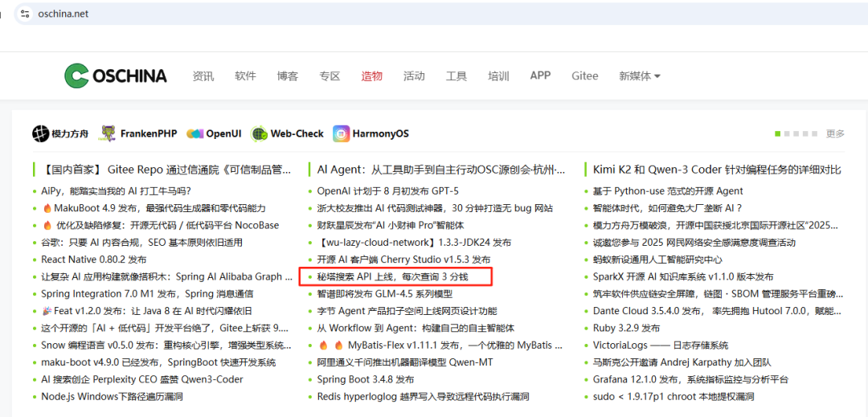Image resolution: width=868 pixels, height=417 pixels.
Task: Open the 软件 navigation item
Action: [245, 76]
